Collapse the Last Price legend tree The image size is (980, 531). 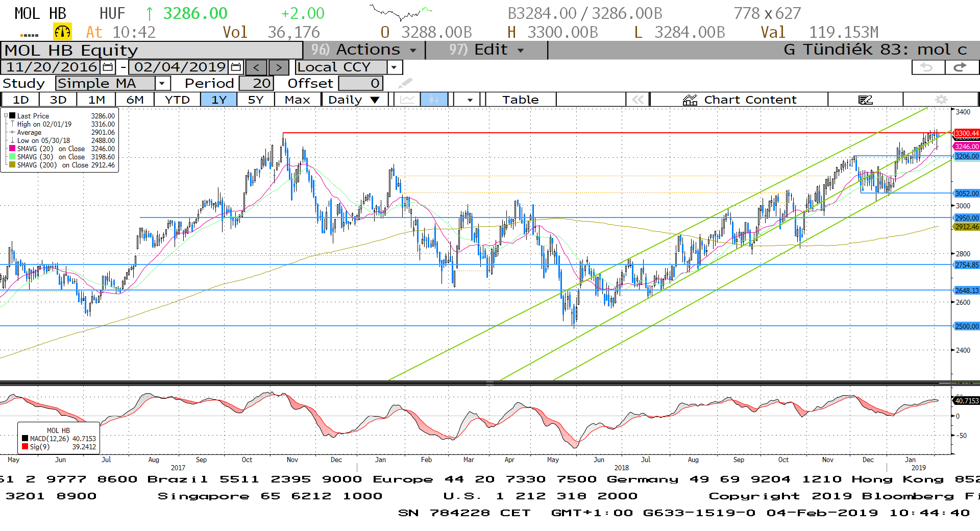(x=6, y=116)
